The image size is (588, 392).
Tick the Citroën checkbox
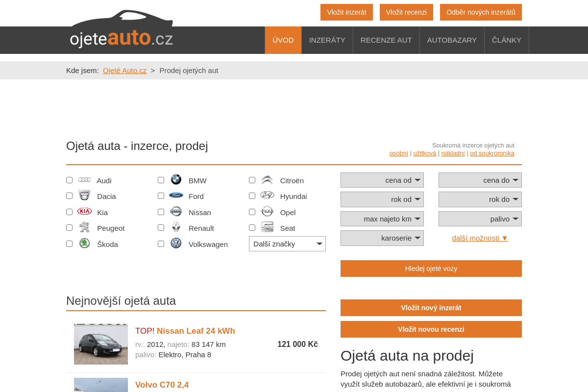coord(252,180)
